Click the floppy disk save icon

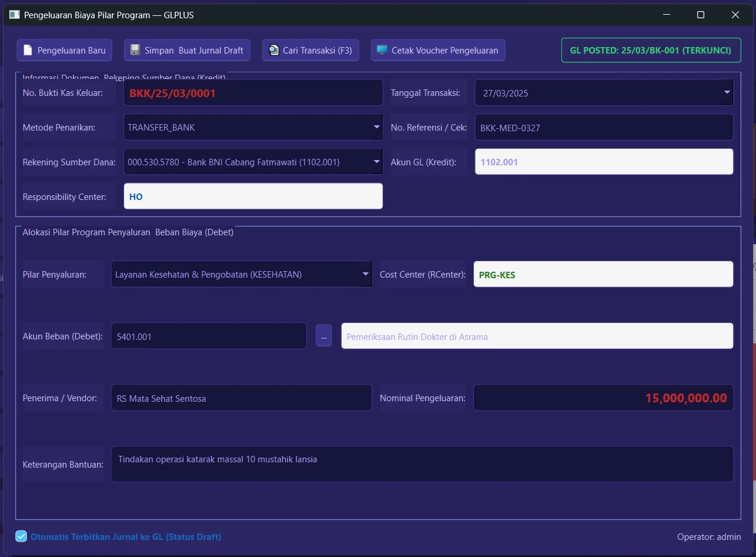coord(135,51)
